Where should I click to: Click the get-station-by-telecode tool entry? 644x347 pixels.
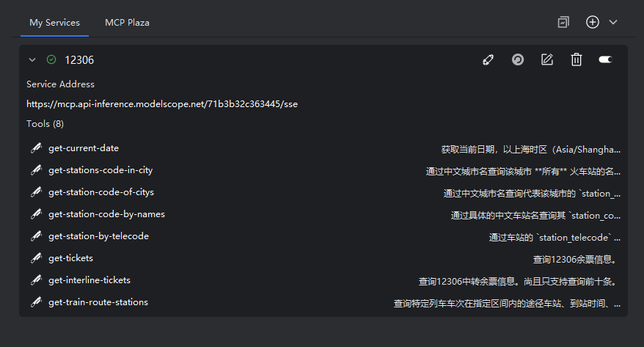(x=98, y=236)
